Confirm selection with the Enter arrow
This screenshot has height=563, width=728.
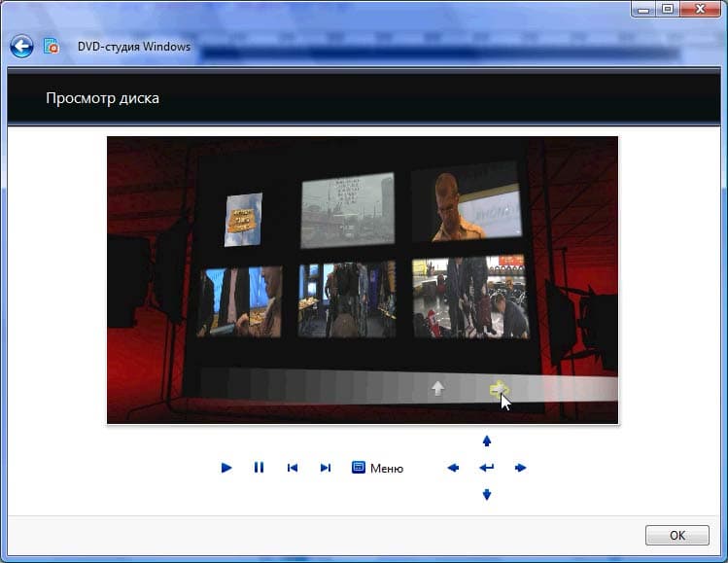tap(487, 468)
